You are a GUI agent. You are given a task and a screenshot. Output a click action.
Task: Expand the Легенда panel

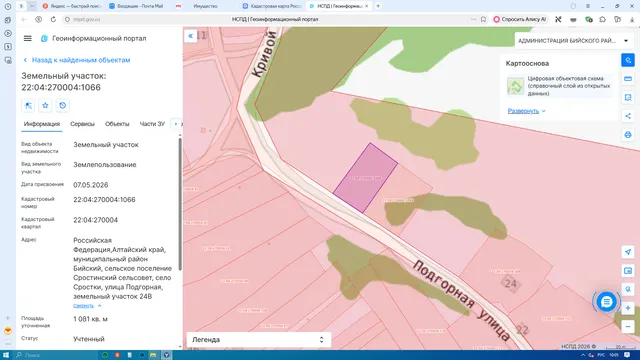click(258, 340)
